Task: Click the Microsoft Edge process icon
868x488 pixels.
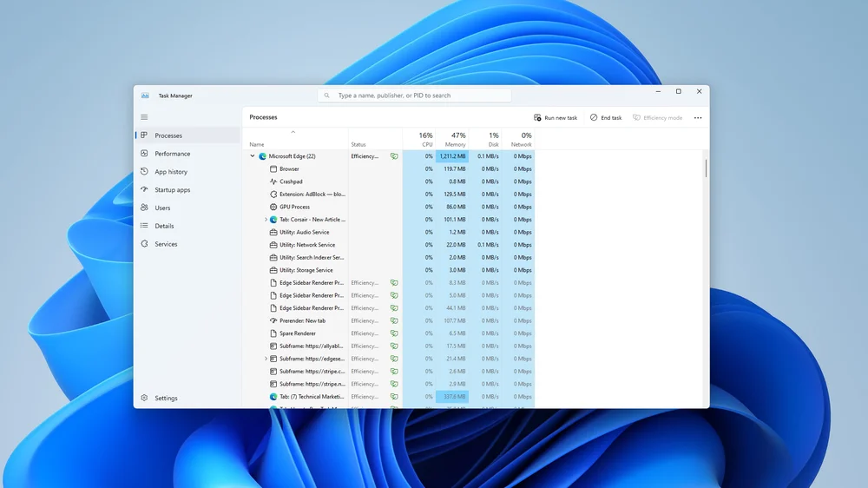Action: point(262,156)
